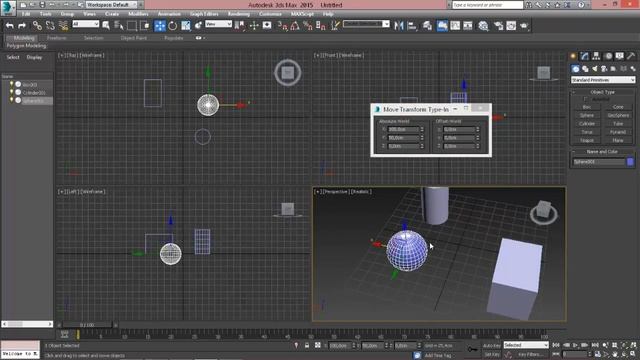The height and width of the screenshot is (360, 640).
Task: Switch to the Modify command panel tab
Action: pos(585,56)
